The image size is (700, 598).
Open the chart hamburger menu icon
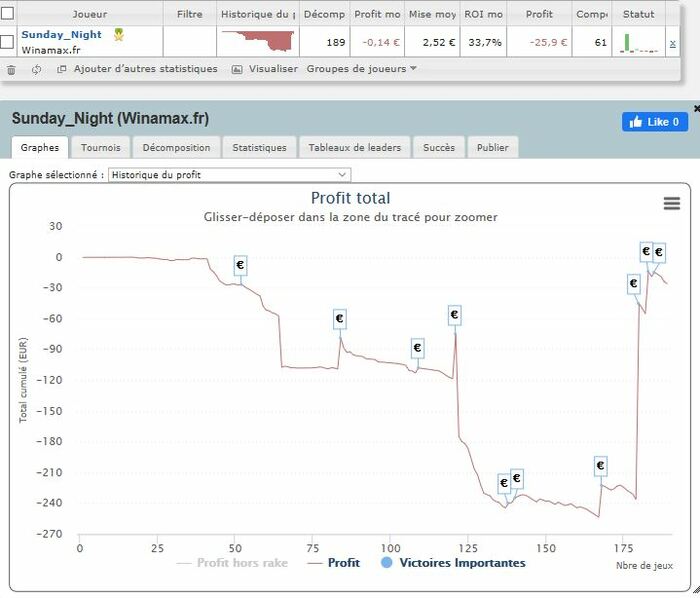tap(672, 203)
